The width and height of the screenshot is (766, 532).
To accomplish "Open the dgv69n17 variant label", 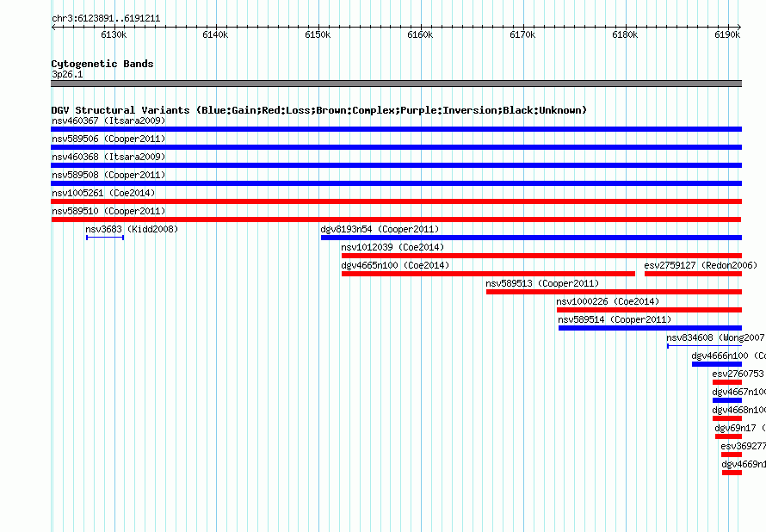I will [740, 428].
